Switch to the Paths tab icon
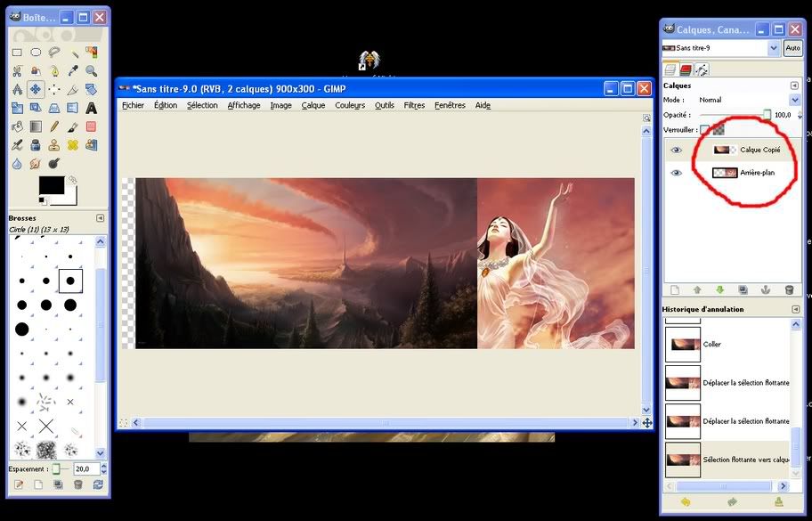The width and height of the screenshot is (812, 521). (x=702, y=69)
